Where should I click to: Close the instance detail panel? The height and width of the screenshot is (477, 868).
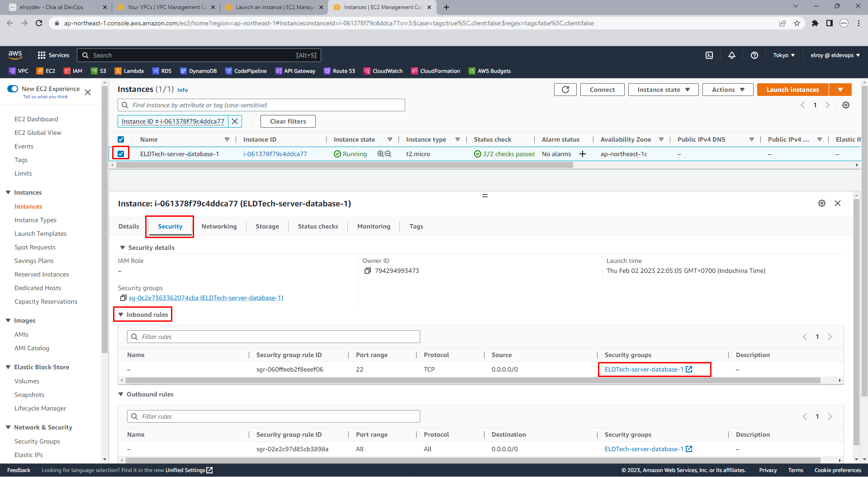coord(838,203)
